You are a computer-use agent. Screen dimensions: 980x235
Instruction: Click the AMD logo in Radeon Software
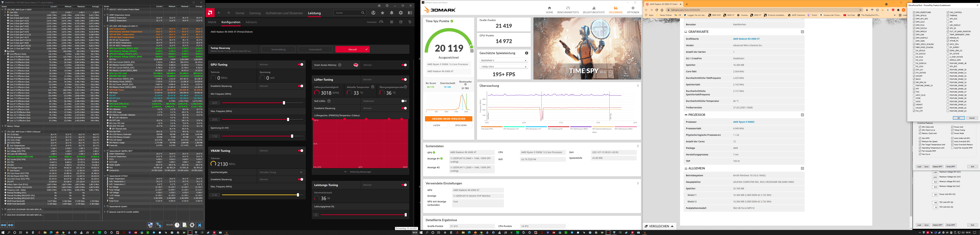pyautogui.click(x=210, y=13)
